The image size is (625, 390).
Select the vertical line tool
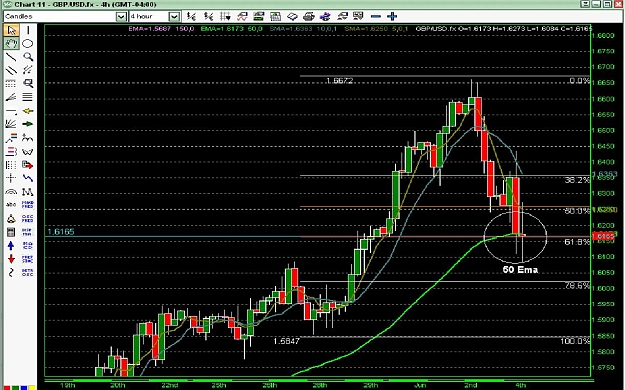(x=28, y=30)
